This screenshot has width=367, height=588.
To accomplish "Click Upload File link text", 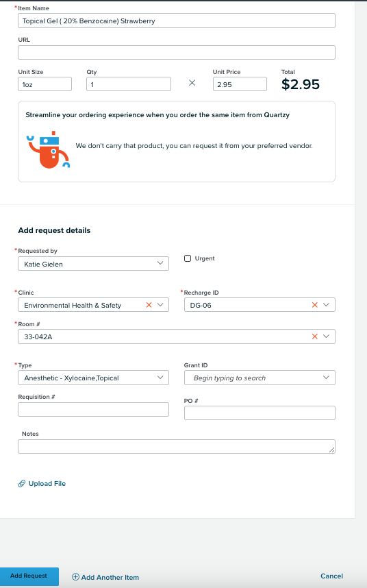I will (x=47, y=484).
